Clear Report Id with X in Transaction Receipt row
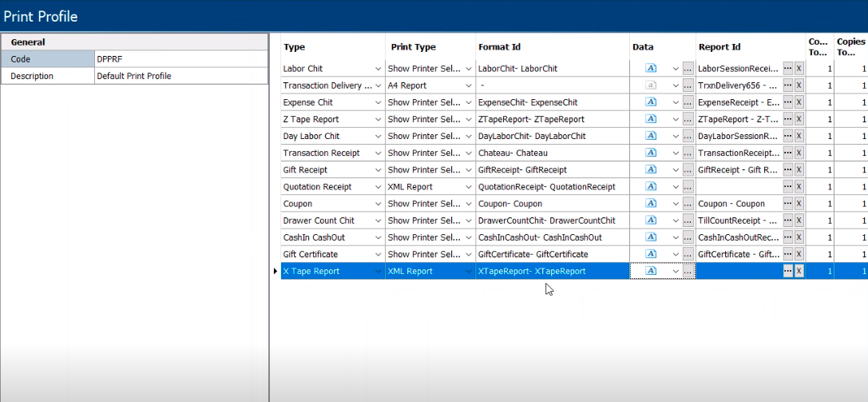 coord(799,153)
